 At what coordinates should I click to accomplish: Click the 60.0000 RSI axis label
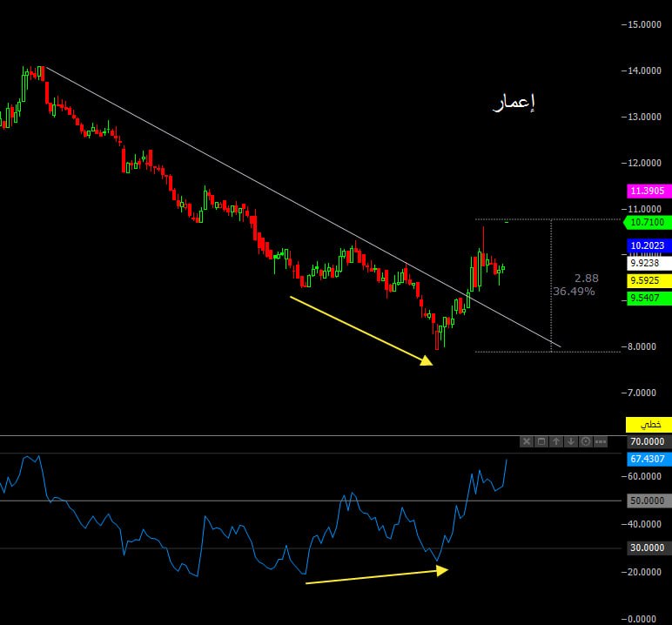click(644, 477)
